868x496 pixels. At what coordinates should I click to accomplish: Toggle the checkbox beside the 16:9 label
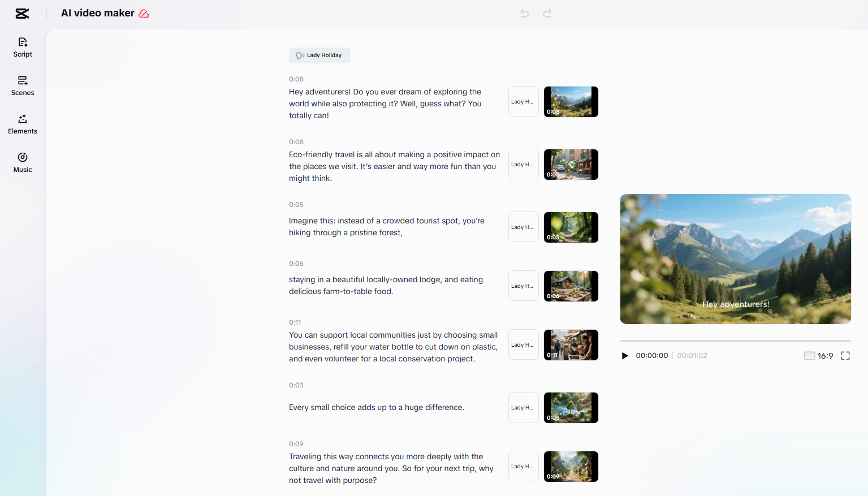click(x=809, y=355)
